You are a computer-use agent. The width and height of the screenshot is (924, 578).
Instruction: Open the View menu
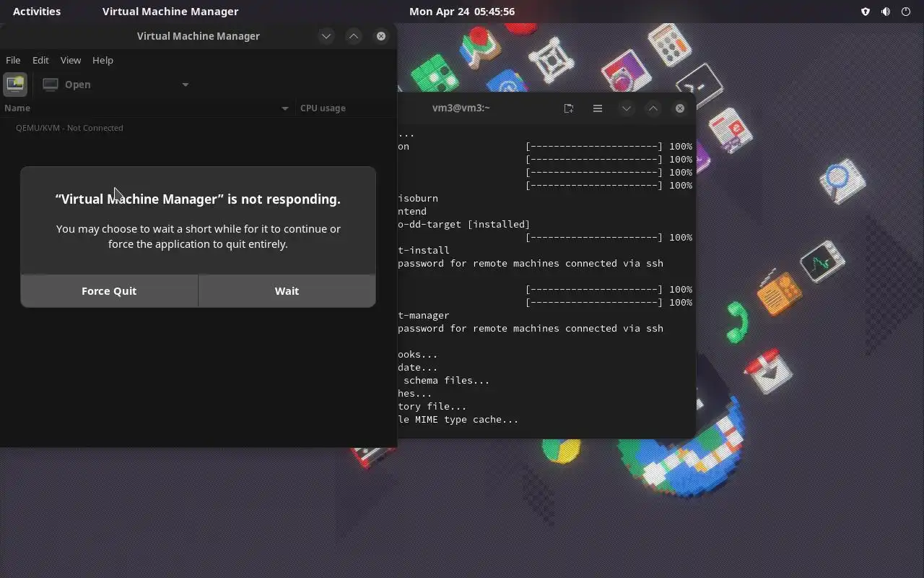(71, 60)
